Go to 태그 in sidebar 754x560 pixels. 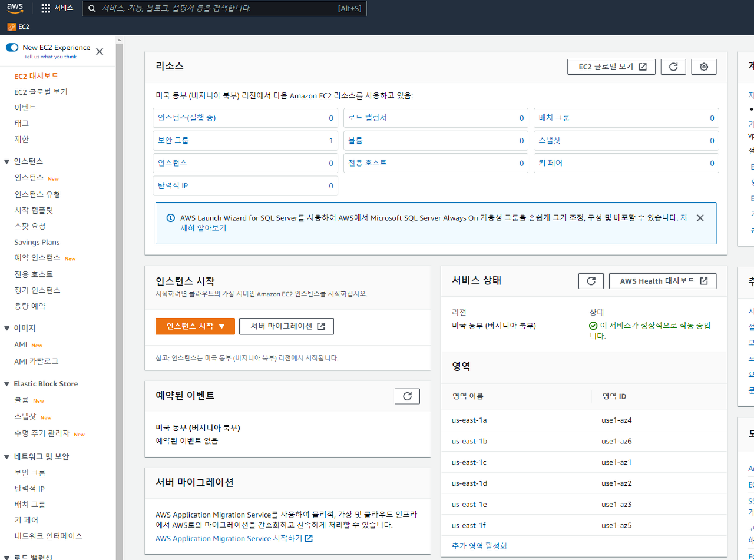tap(21, 124)
